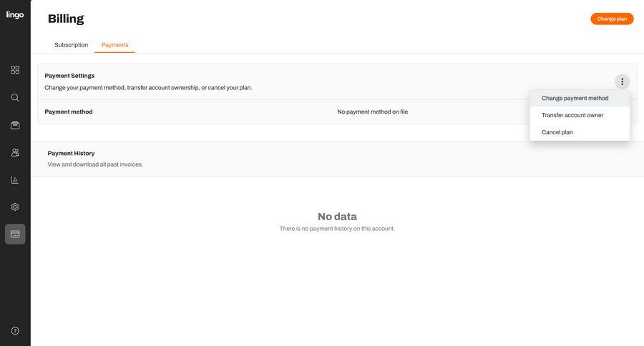This screenshot has width=644, height=346.
Task: Select the Payments tab
Action: pos(114,45)
